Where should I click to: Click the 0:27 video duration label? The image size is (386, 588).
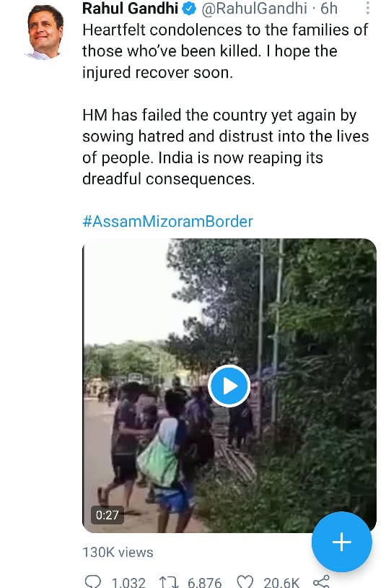(107, 515)
